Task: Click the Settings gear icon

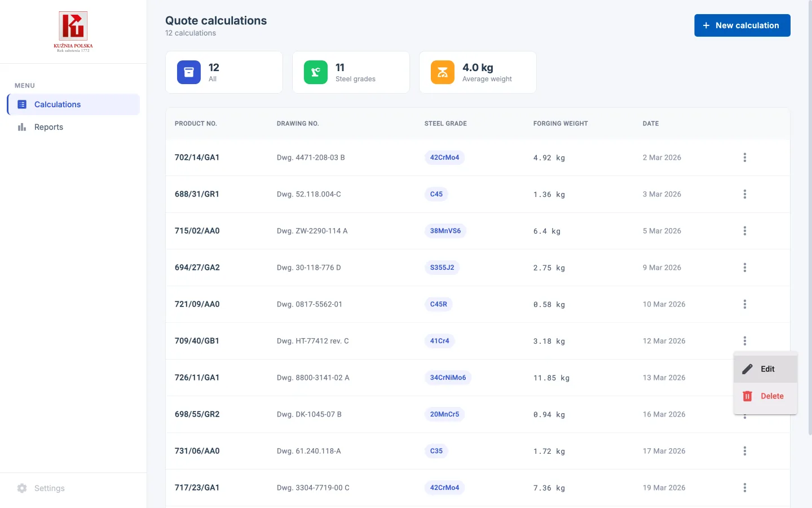Action: (22, 488)
